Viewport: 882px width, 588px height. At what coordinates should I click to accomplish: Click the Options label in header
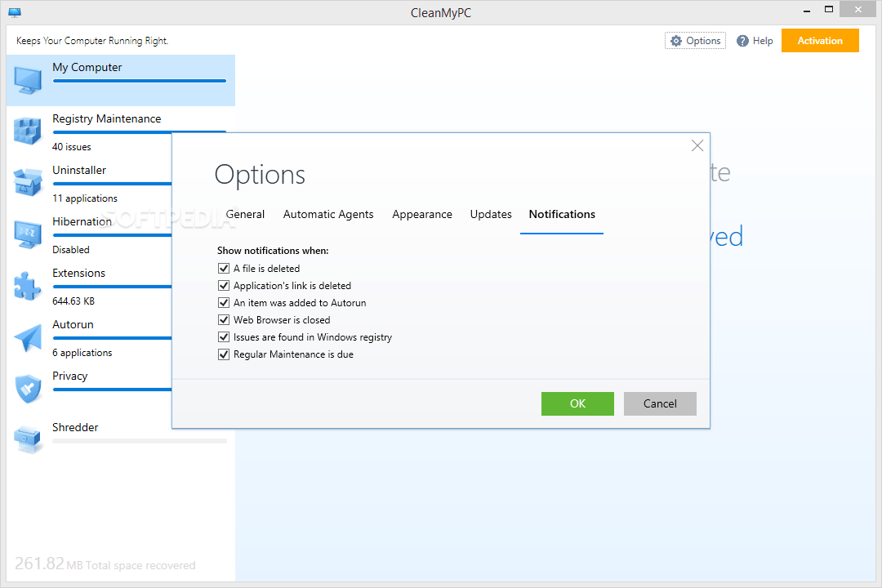(x=703, y=41)
